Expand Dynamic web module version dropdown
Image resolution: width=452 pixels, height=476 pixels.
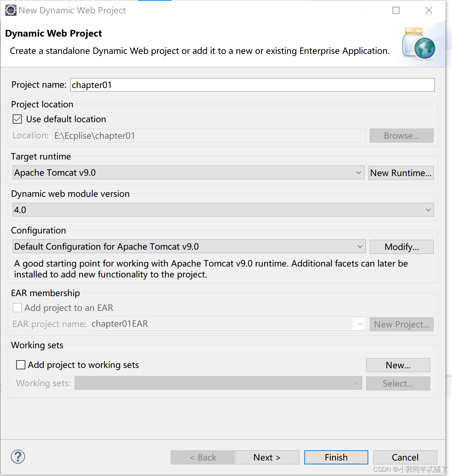coord(428,210)
